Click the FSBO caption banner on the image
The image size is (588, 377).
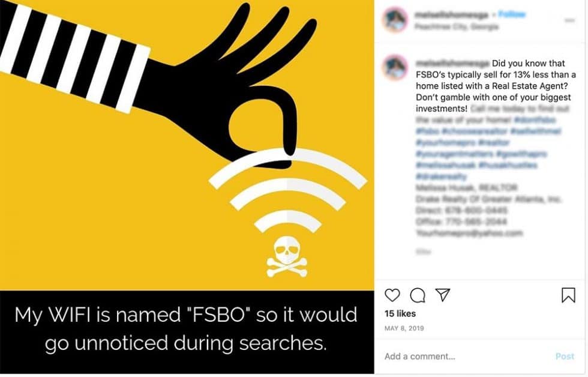click(187, 329)
